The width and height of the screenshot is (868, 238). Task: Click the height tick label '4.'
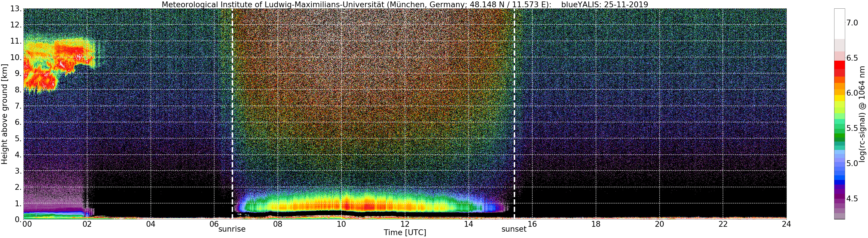(x=18, y=155)
